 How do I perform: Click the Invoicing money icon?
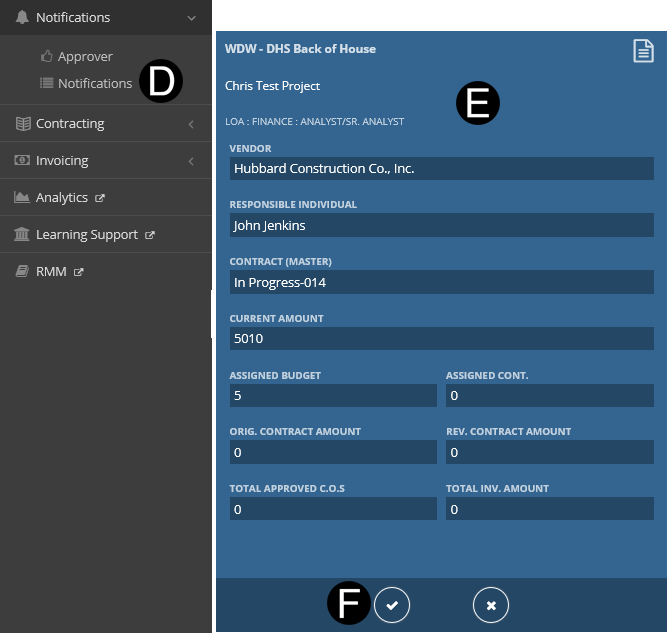point(22,161)
